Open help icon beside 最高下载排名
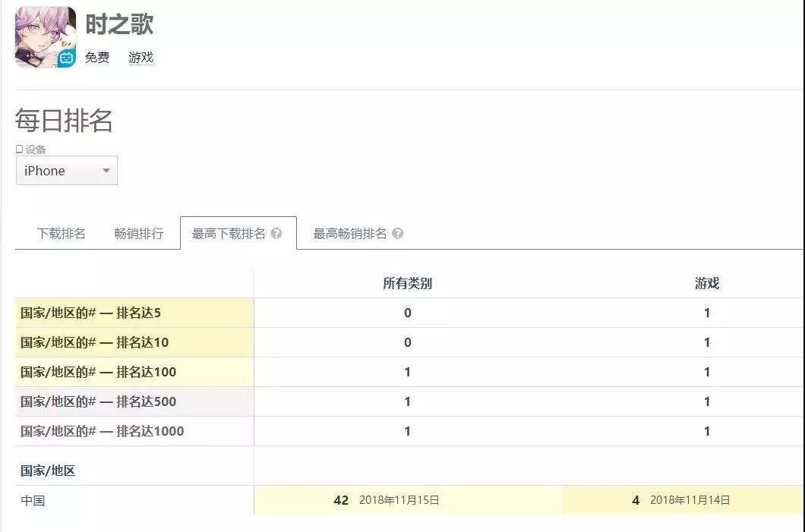Screen dimensions: 805x532 276,234
